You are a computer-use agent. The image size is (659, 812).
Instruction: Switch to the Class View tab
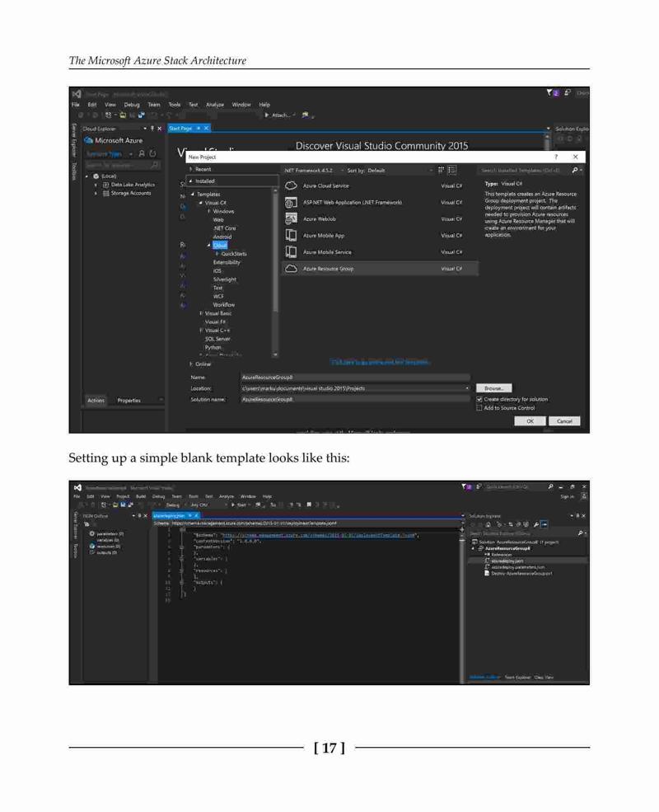(x=544, y=678)
